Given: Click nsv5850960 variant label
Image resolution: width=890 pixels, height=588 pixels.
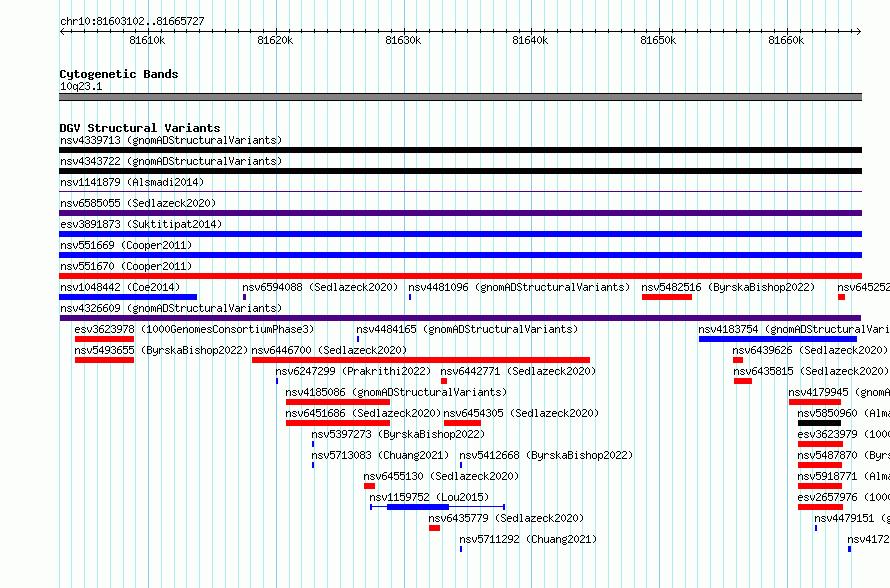Looking at the screenshot, I should [843, 413].
